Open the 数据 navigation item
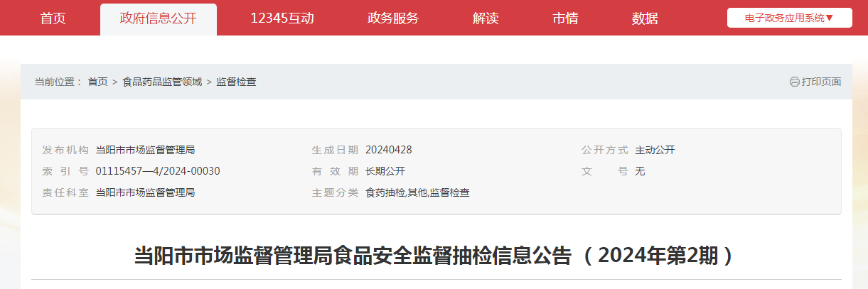Viewport: 868px width, 289px height. pyautogui.click(x=645, y=18)
